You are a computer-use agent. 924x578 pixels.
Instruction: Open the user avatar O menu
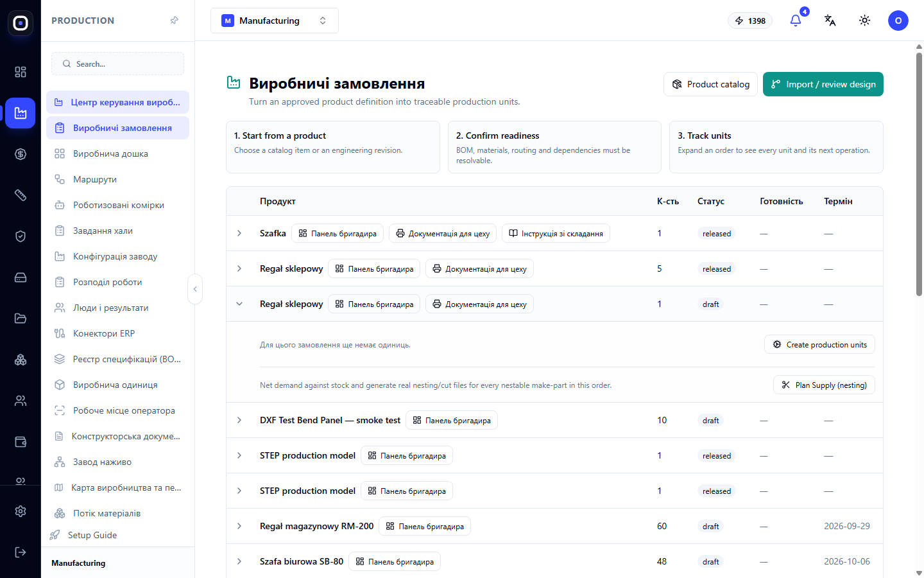[x=898, y=21]
